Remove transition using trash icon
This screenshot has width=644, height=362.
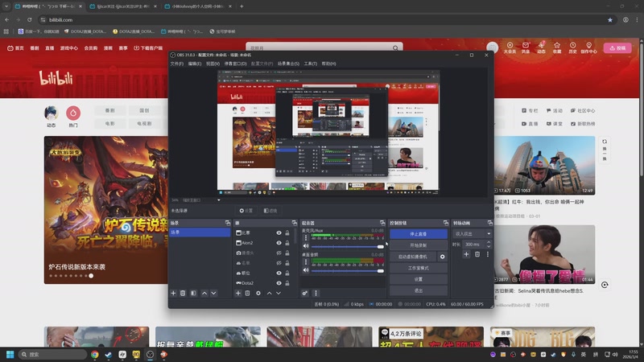[477, 254]
